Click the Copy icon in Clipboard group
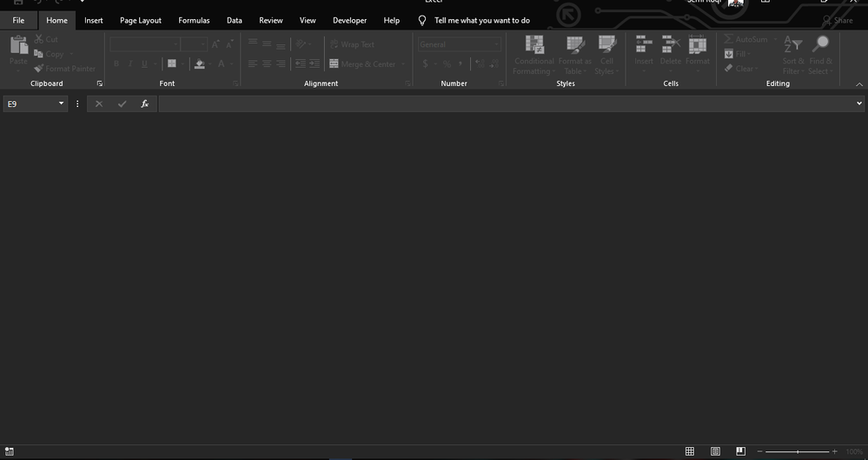Viewport: 868px width, 460px height. pyautogui.click(x=39, y=54)
